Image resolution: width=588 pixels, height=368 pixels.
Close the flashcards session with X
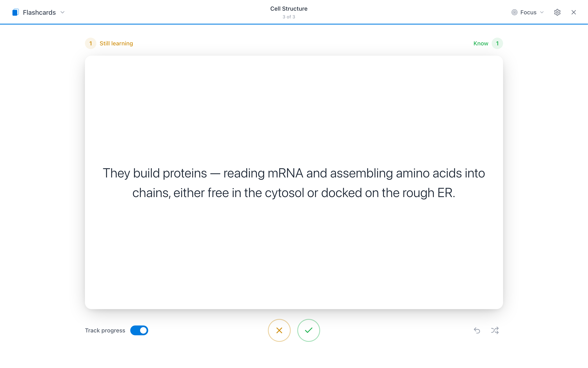pos(574,12)
